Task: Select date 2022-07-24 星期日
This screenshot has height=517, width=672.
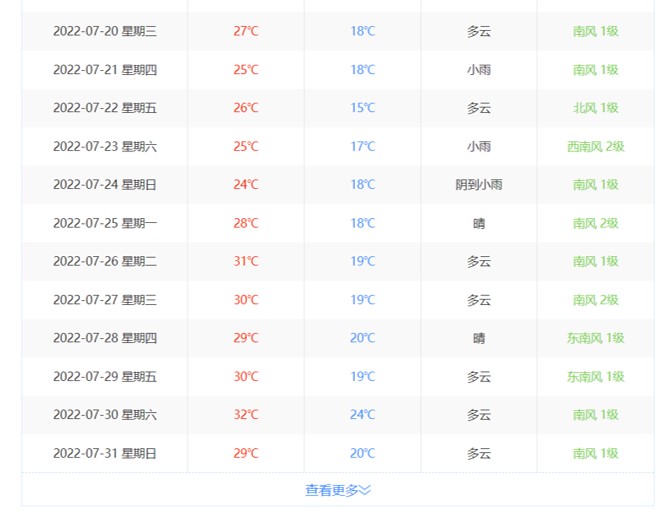Action: click(105, 185)
